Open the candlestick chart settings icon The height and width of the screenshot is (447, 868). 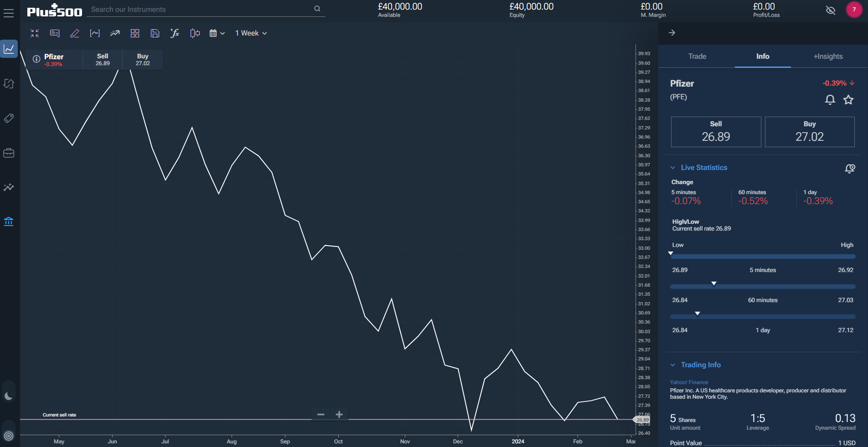pyautogui.click(x=195, y=33)
